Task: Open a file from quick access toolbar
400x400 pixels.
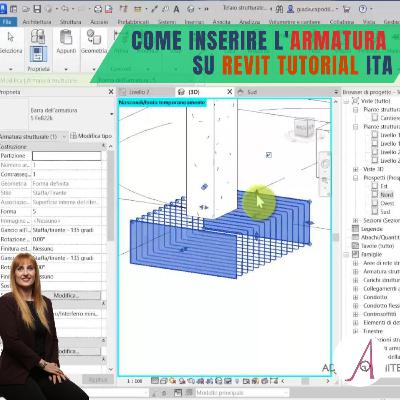Action: point(26,9)
